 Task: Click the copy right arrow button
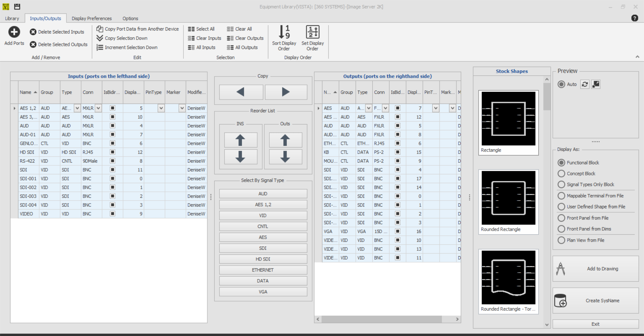286,92
